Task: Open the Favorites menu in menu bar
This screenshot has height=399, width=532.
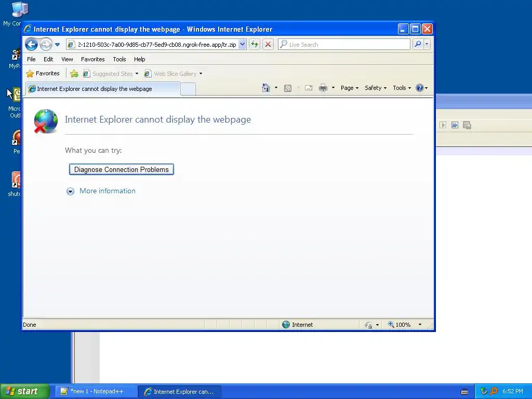Action: tap(92, 59)
